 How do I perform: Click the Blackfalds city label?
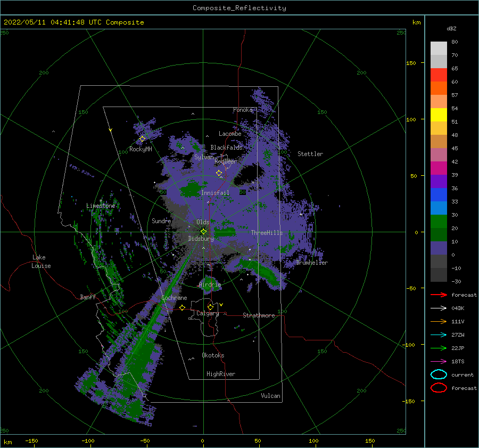[x=226, y=148]
